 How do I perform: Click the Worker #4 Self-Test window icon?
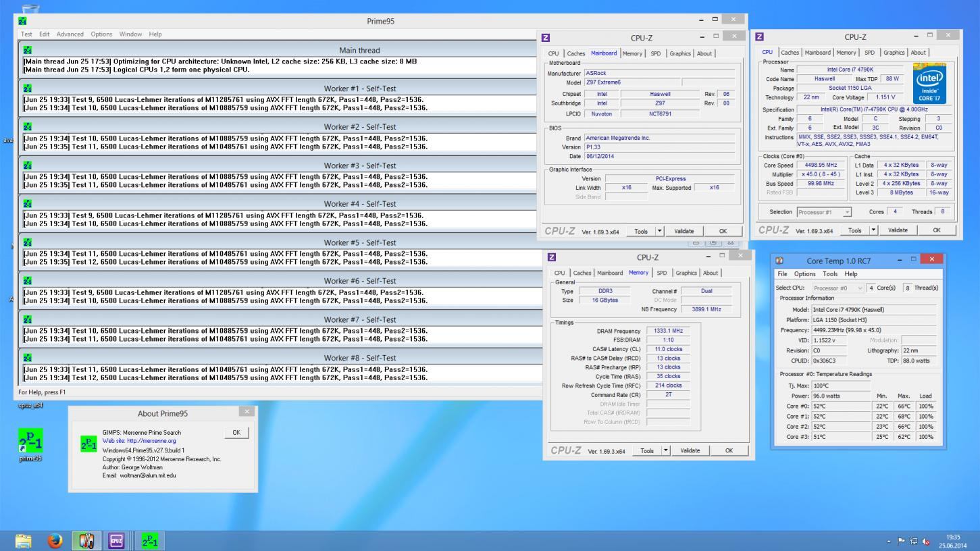pyautogui.click(x=27, y=204)
